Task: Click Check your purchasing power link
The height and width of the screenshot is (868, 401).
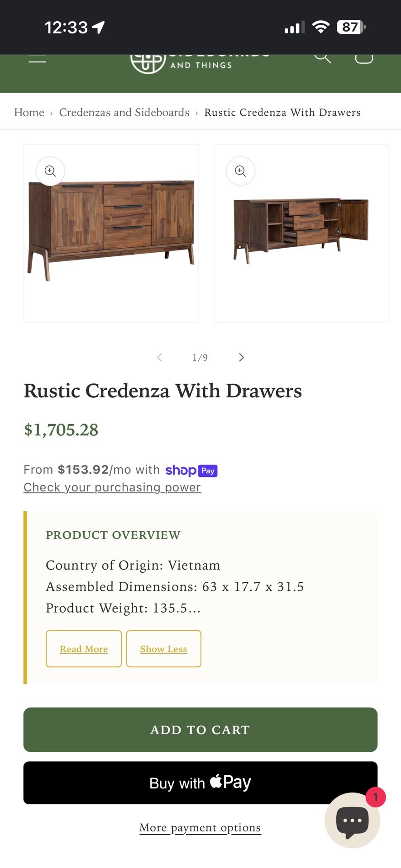Action: [x=112, y=487]
